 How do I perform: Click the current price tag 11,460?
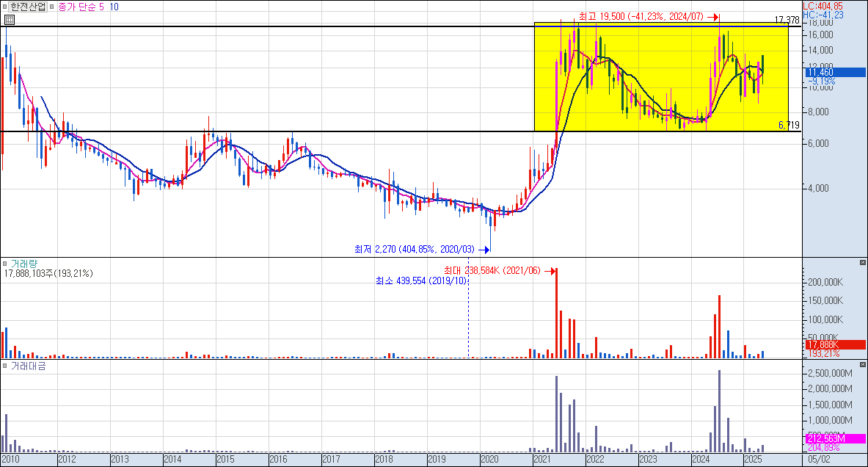click(x=834, y=72)
